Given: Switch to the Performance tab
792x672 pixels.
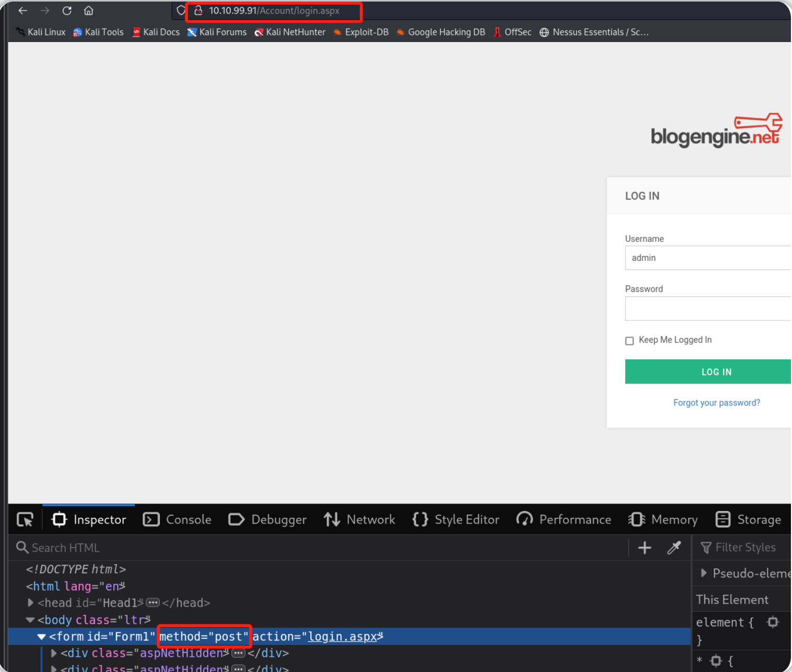Looking at the screenshot, I should [x=564, y=519].
